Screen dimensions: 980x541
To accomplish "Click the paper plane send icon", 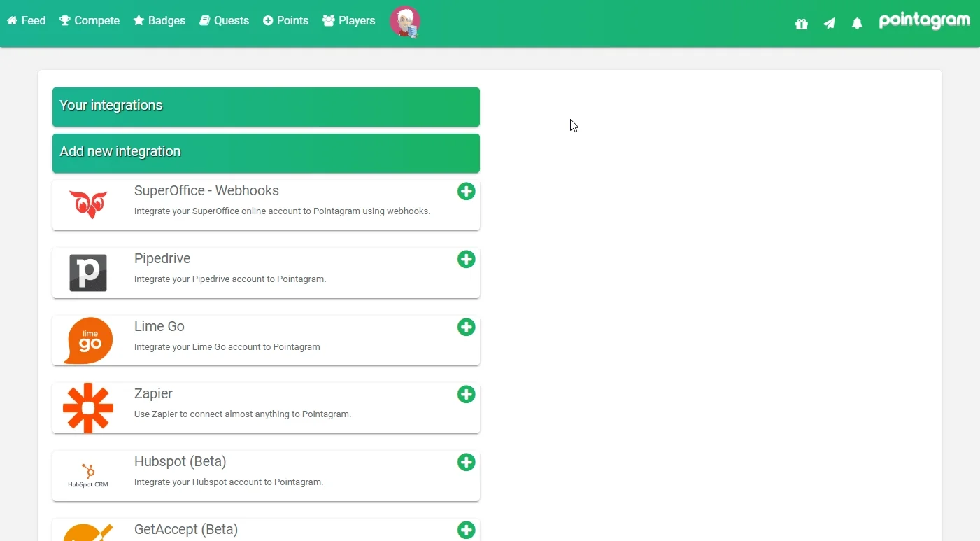I will [x=830, y=24].
